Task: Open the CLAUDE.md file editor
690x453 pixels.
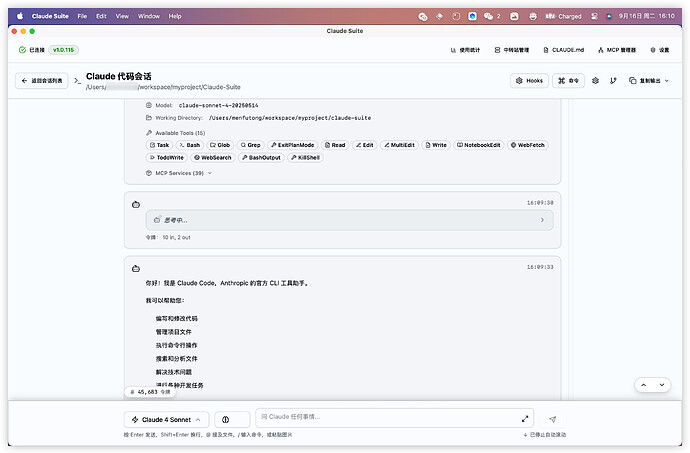Action: point(564,50)
